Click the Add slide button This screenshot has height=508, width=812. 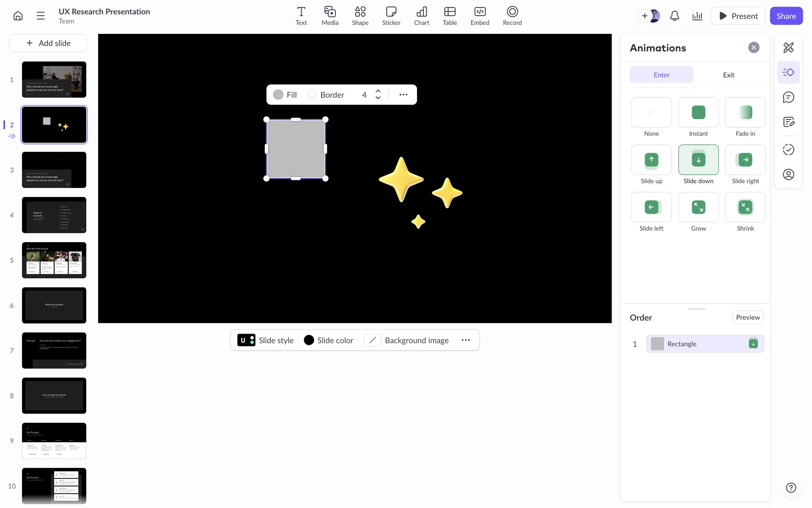pyautogui.click(x=48, y=43)
